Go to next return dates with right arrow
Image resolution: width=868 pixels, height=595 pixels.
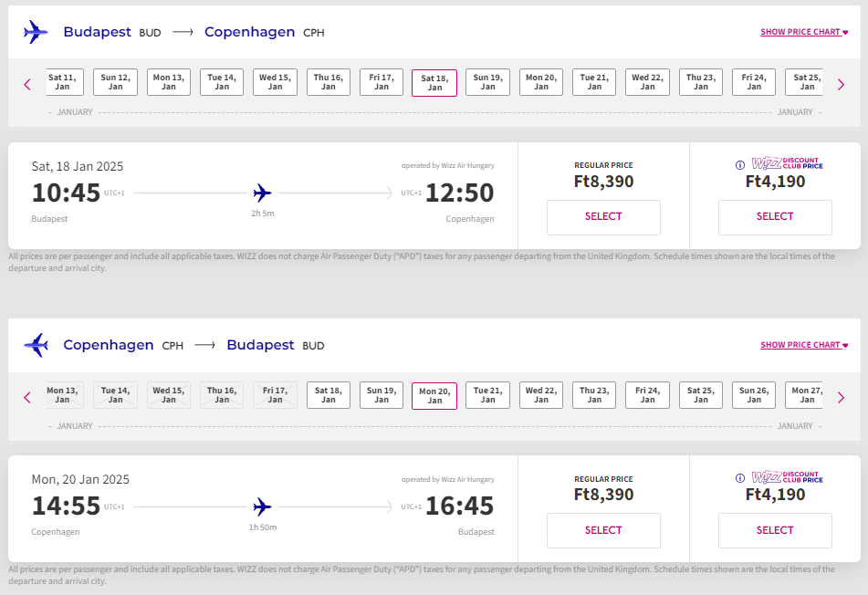tap(841, 397)
